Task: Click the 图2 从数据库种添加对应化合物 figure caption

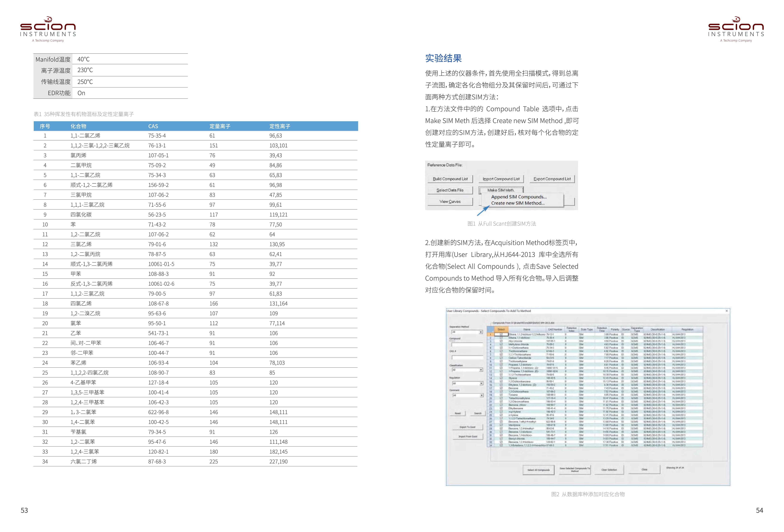Action: click(588, 494)
